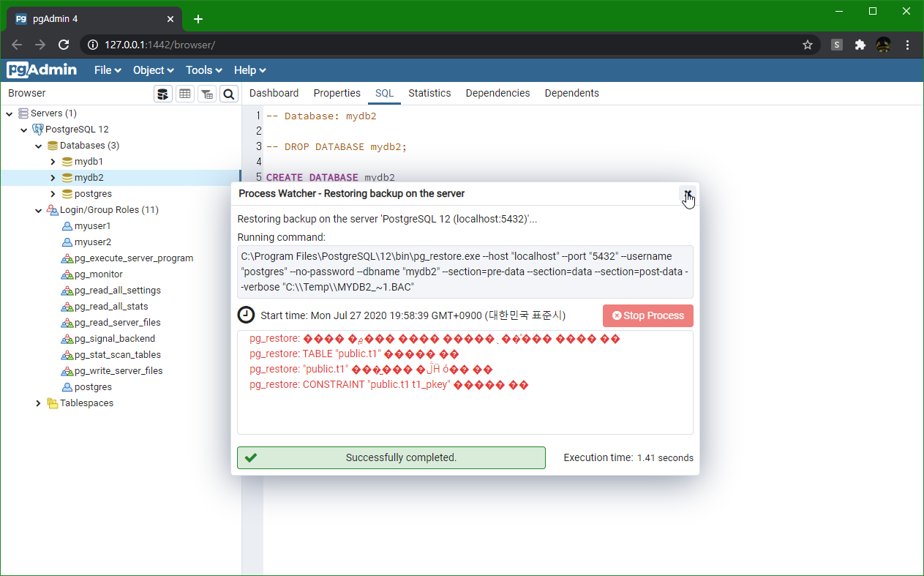The width and height of the screenshot is (924, 576).
Task: Select pg_execute_server_program role
Action: tap(134, 258)
